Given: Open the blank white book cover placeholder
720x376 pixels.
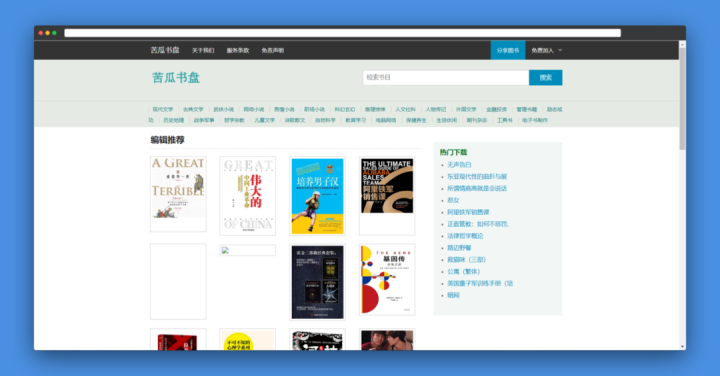Looking at the screenshot, I should click(x=178, y=281).
